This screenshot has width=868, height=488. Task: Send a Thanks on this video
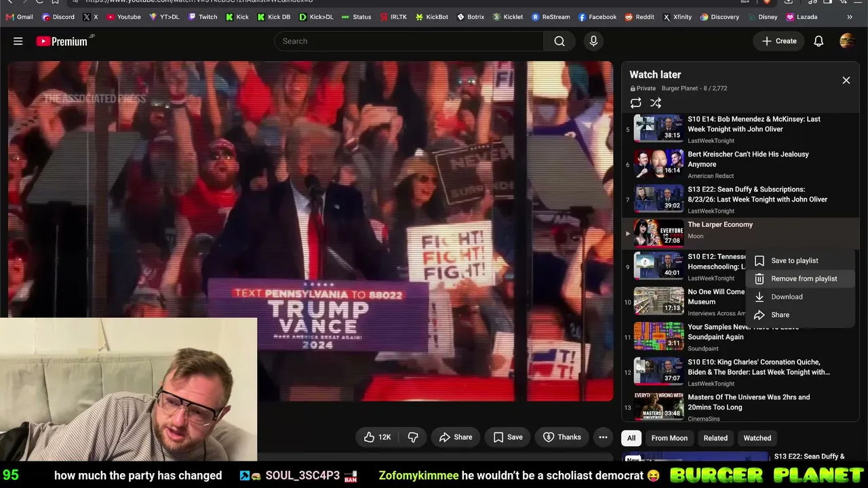562,437
